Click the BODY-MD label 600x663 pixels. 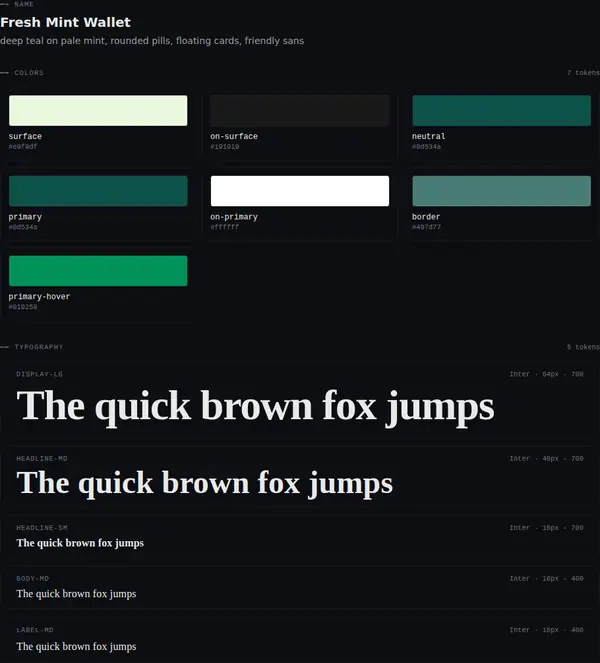click(33, 578)
